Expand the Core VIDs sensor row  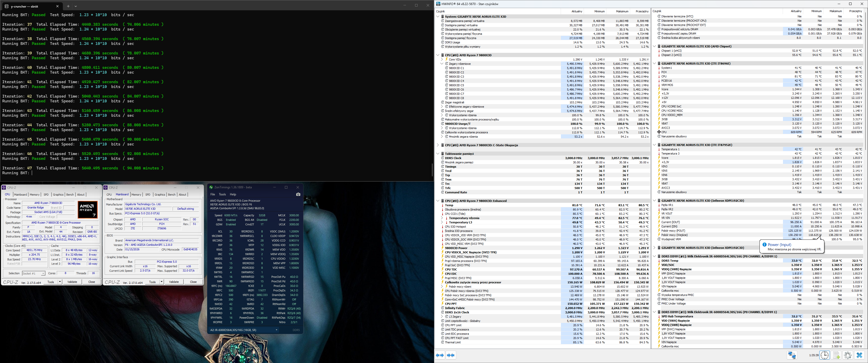coord(442,59)
